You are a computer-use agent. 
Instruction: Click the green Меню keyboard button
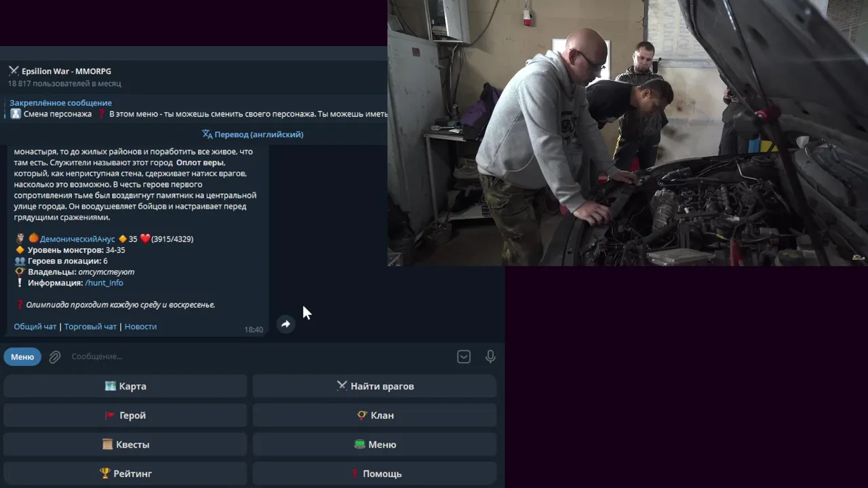point(375,445)
